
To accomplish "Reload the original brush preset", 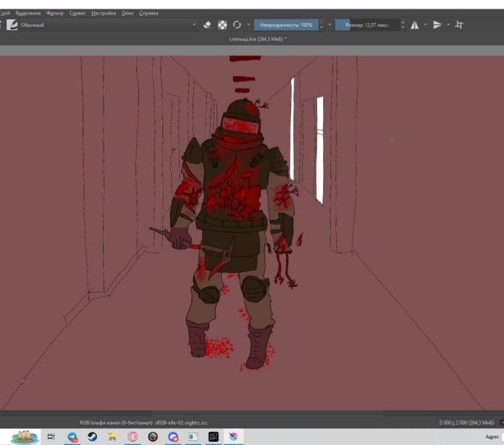I will coord(237,25).
